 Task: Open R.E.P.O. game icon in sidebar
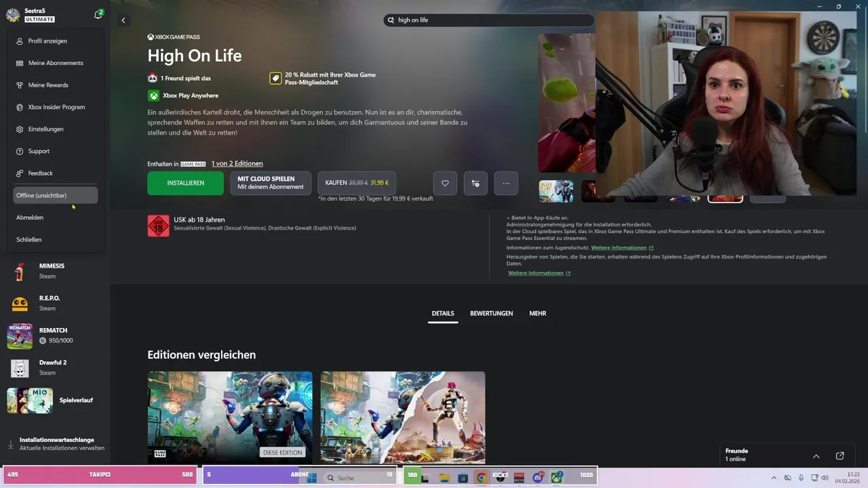tap(20, 303)
